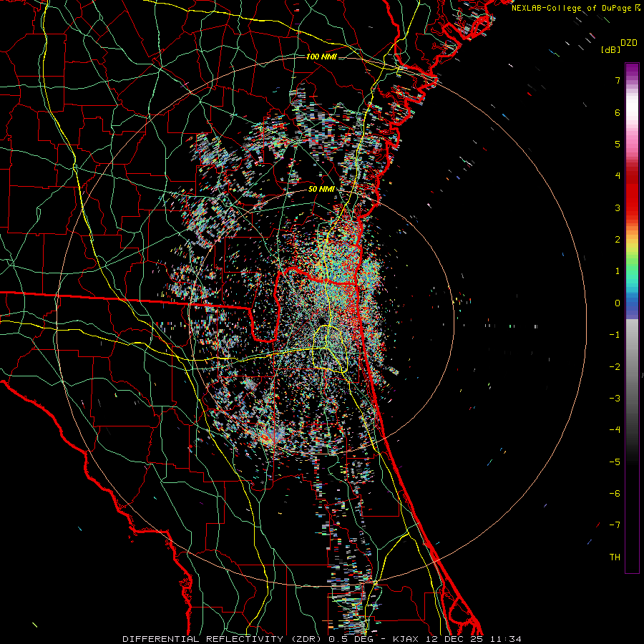The width and height of the screenshot is (644, 644).
Task: Click the legend value 3
Action: click(x=618, y=208)
